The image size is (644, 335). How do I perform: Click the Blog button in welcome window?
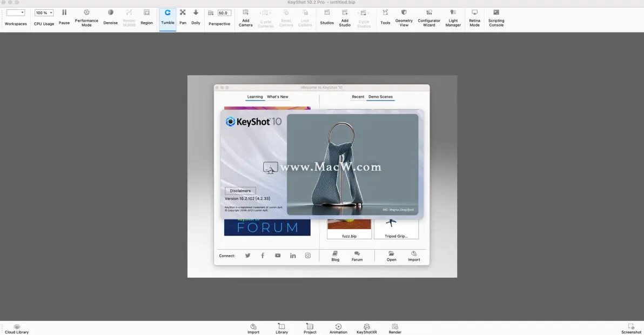click(335, 256)
